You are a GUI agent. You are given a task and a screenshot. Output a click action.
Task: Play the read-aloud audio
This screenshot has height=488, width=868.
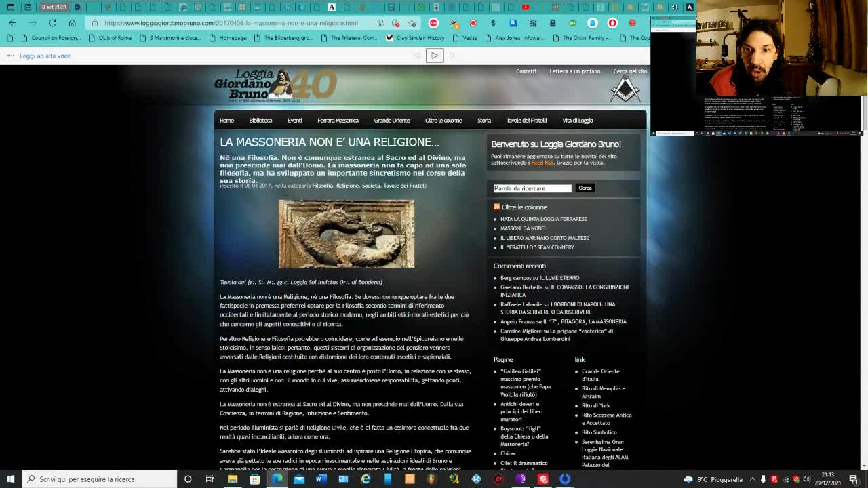(x=435, y=56)
